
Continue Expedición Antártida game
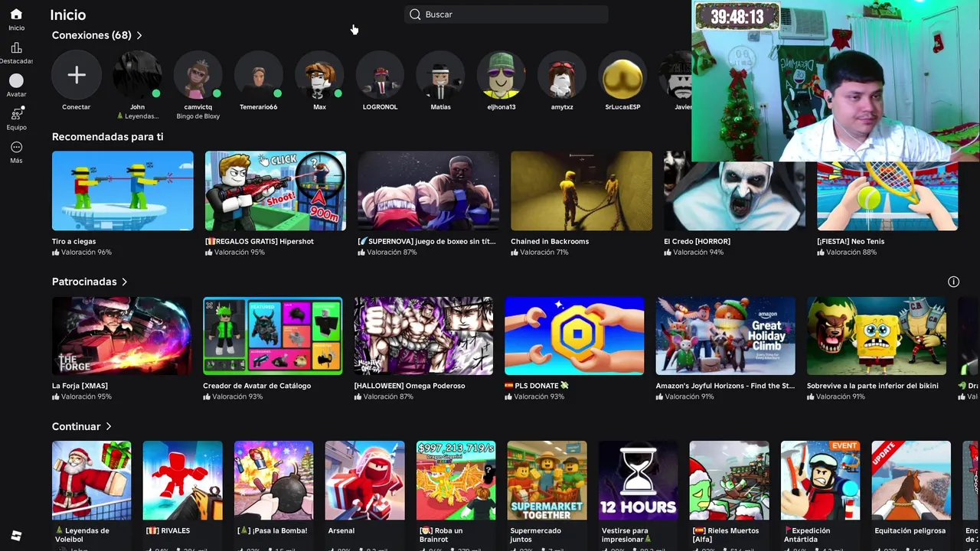pyautogui.click(x=820, y=481)
